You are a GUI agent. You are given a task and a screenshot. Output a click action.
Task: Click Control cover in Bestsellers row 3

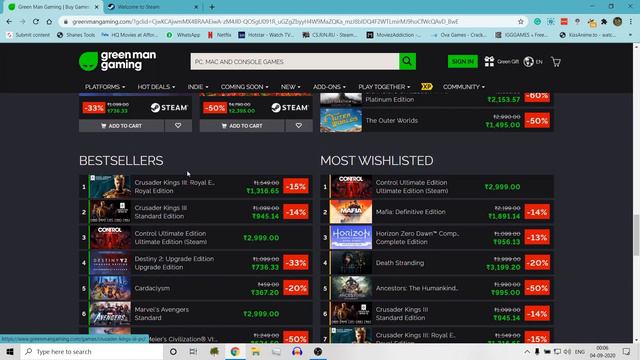click(x=110, y=237)
